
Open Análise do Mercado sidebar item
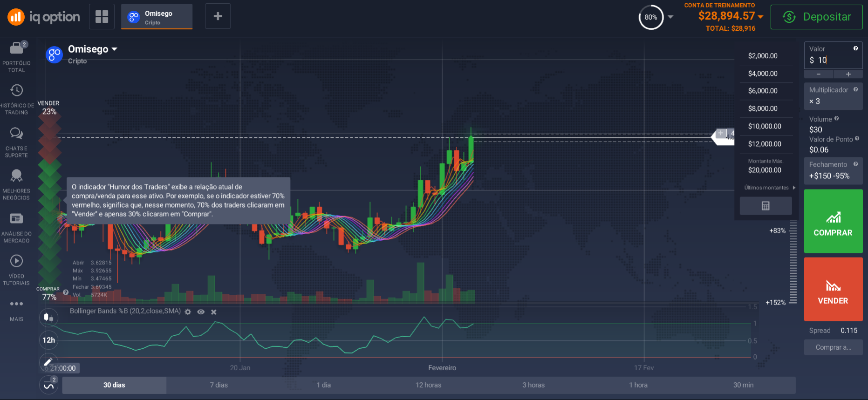coord(16,228)
